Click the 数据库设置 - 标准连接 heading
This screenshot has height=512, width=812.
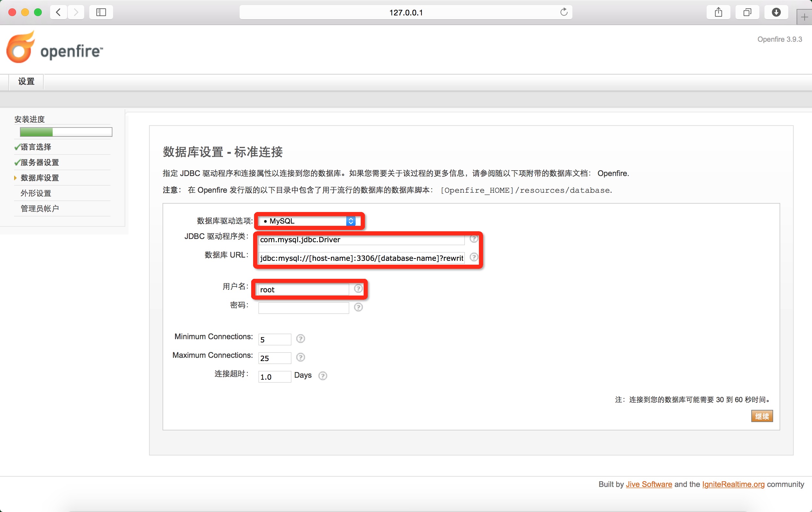(x=223, y=152)
